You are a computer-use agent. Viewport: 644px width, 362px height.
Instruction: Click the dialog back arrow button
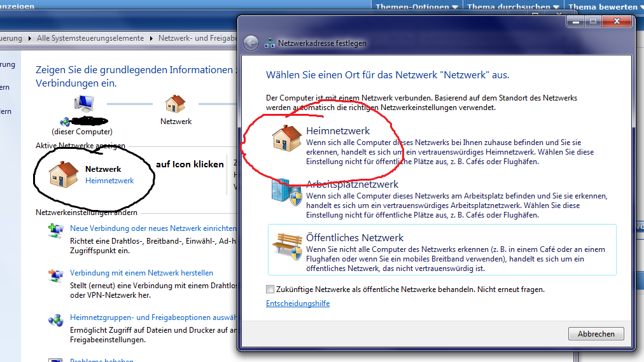click(251, 43)
